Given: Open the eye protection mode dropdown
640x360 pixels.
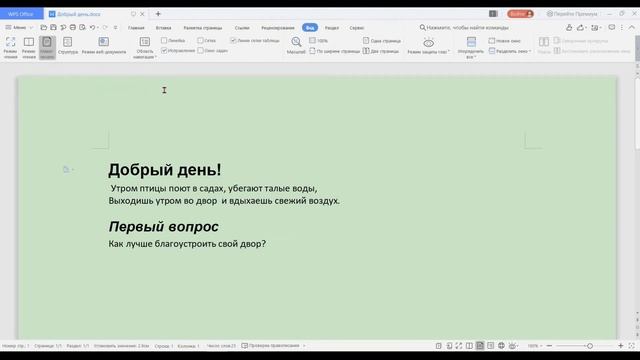Looking at the screenshot, I should tap(429, 46).
